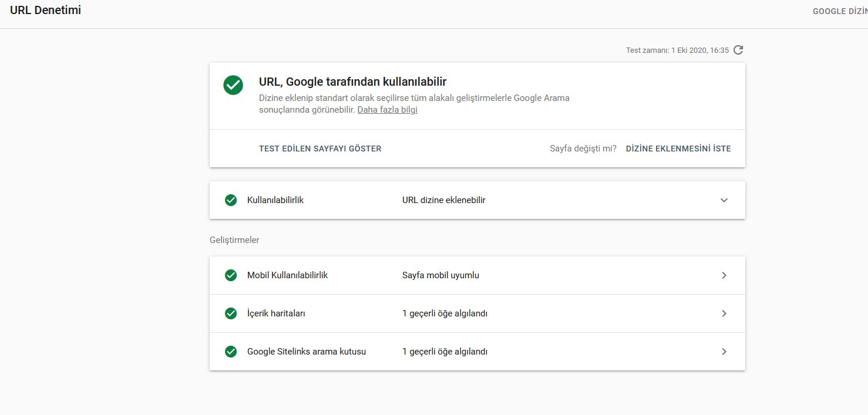Click the Geliştirmeler section label
The width and height of the screenshot is (868, 415).
(234, 240)
